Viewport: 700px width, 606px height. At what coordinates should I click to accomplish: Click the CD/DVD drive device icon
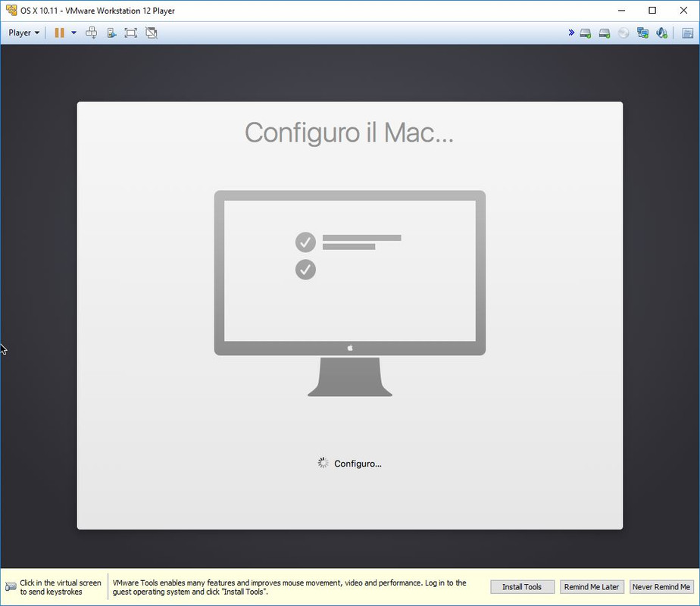(623, 33)
